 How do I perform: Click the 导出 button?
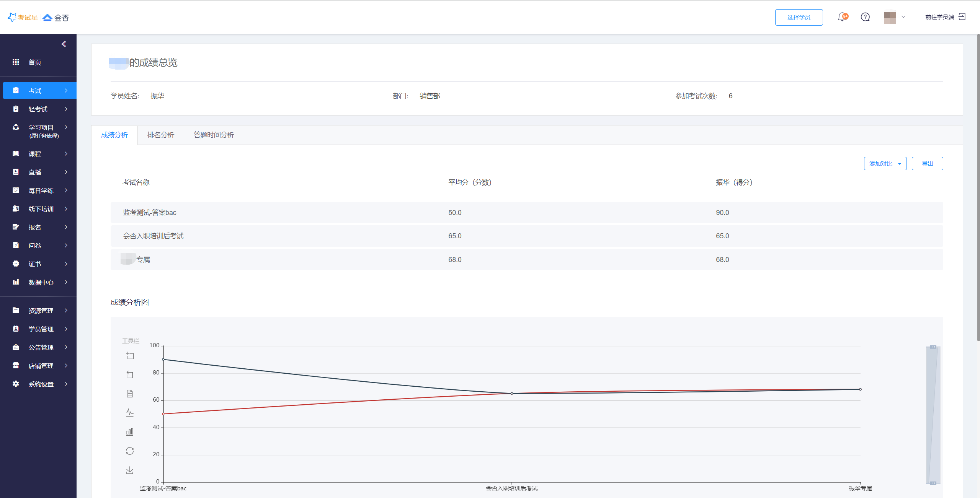927,164
